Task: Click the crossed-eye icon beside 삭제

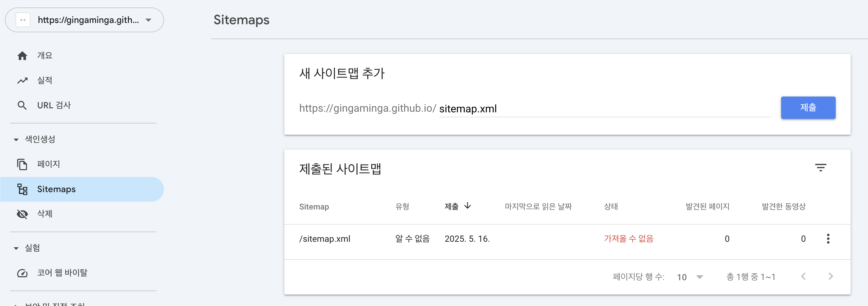Action: point(22,214)
